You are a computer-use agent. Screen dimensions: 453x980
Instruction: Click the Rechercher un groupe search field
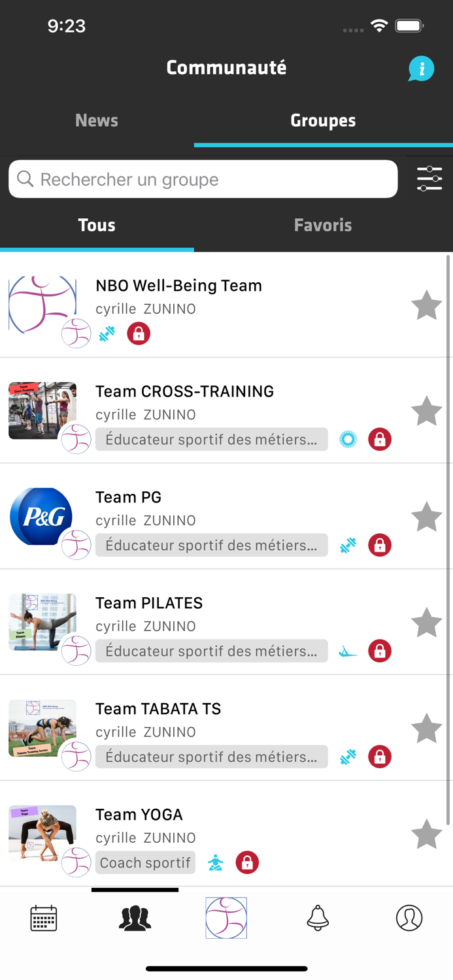[203, 178]
